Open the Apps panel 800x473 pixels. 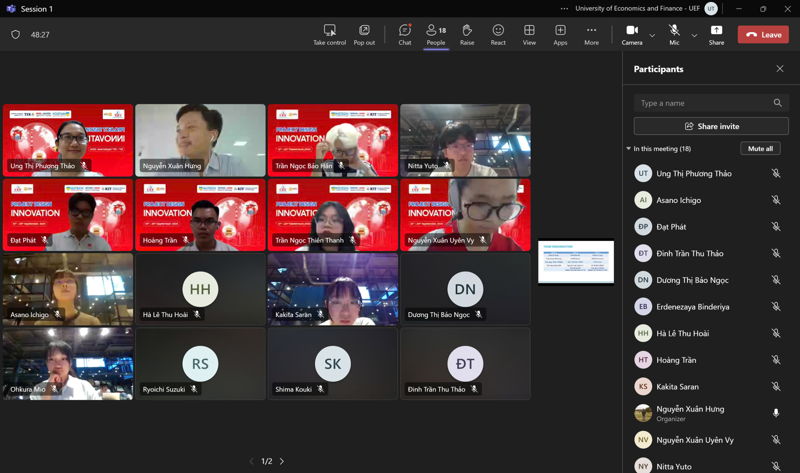coord(560,34)
